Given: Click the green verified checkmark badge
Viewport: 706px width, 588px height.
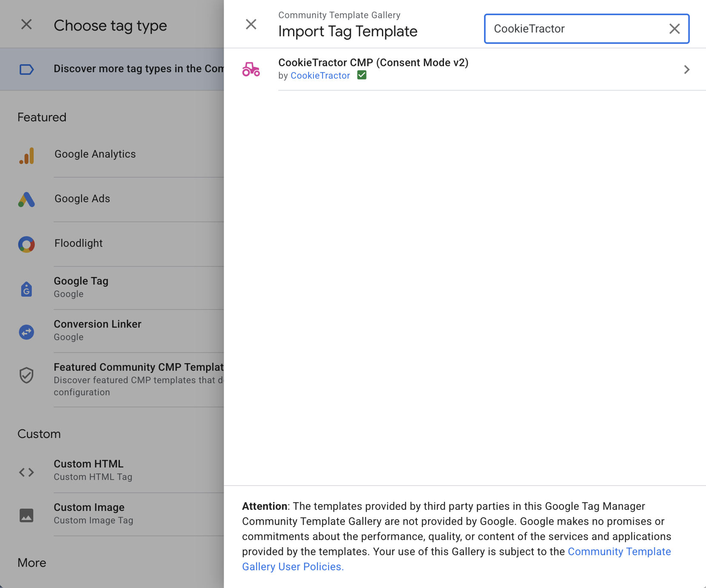Looking at the screenshot, I should coord(362,75).
